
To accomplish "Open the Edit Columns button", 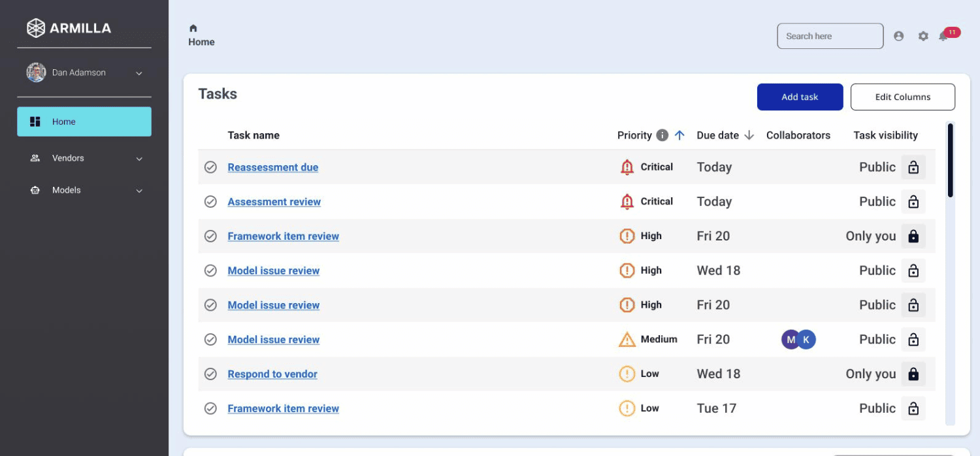I will (x=902, y=97).
